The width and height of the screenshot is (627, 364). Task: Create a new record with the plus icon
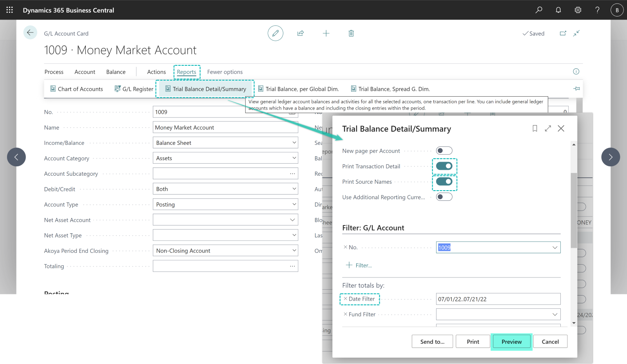pos(326,33)
